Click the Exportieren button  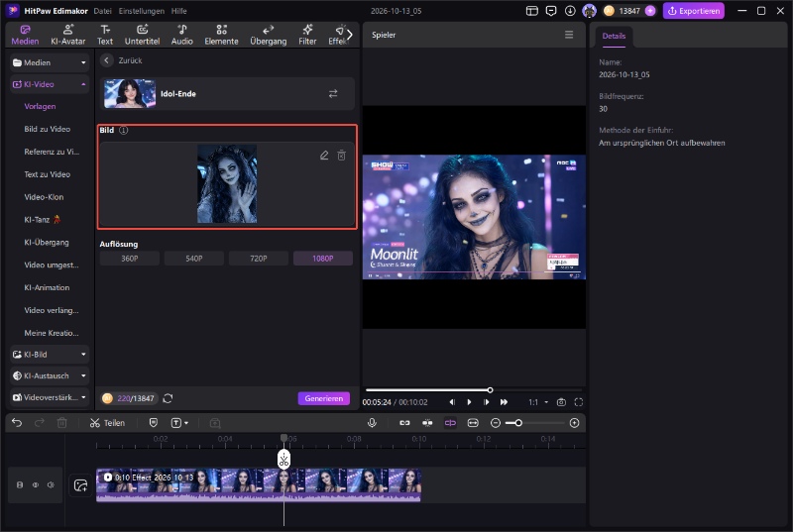693,11
